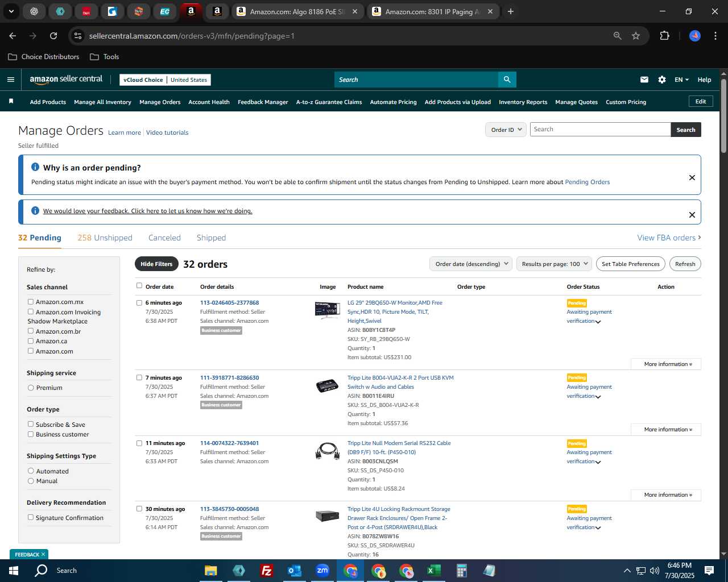728x582 pixels.
Task: Open Manage All Inventory in nav bar
Action: click(x=102, y=102)
